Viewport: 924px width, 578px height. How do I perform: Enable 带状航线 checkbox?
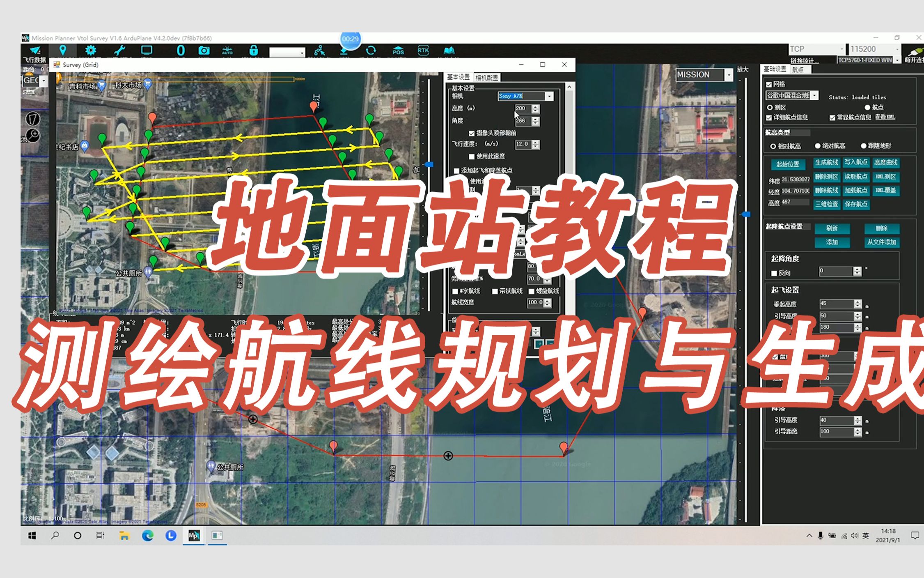[495, 291]
